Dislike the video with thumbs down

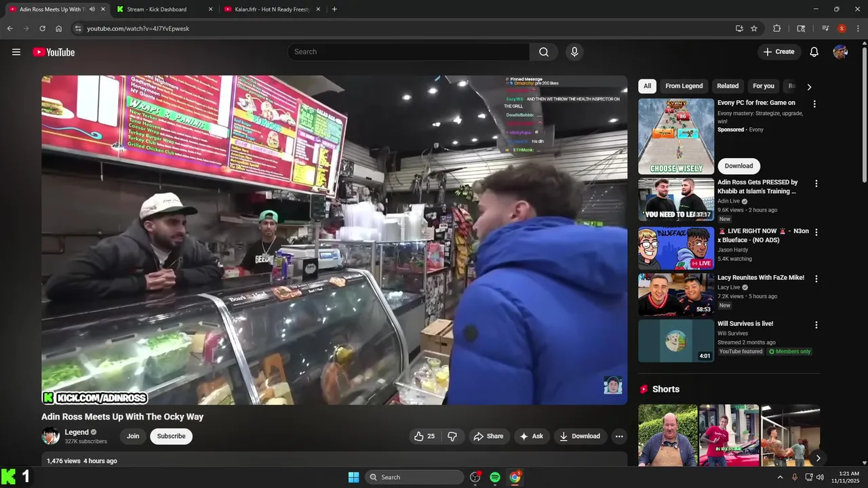(x=452, y=436)
